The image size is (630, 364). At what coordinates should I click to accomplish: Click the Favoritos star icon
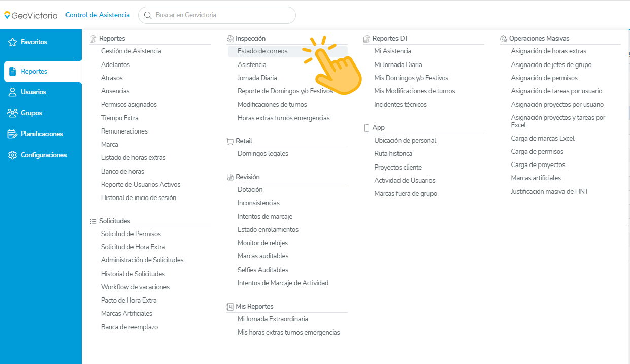pos(13,42)
